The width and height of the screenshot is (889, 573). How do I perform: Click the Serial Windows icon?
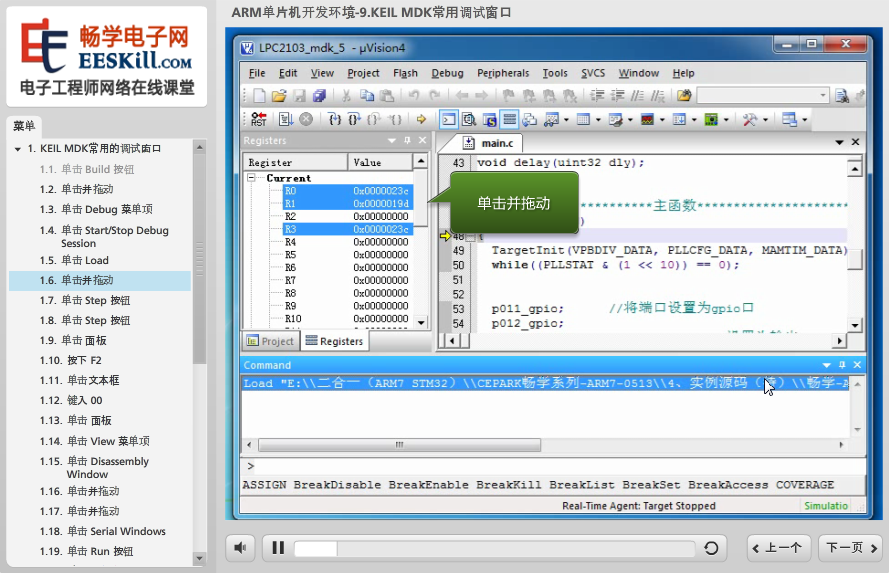pyautogui.click(x=615, y=119)
